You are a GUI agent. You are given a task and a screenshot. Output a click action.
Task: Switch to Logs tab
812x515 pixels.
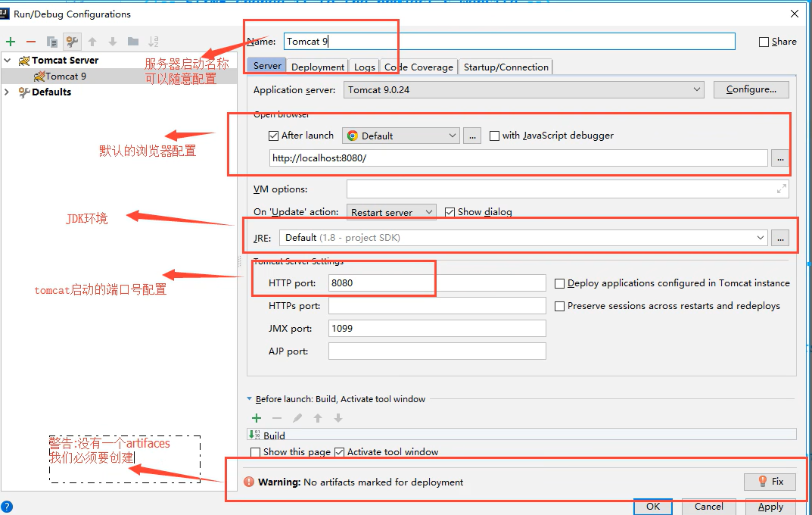click(365, 67)
